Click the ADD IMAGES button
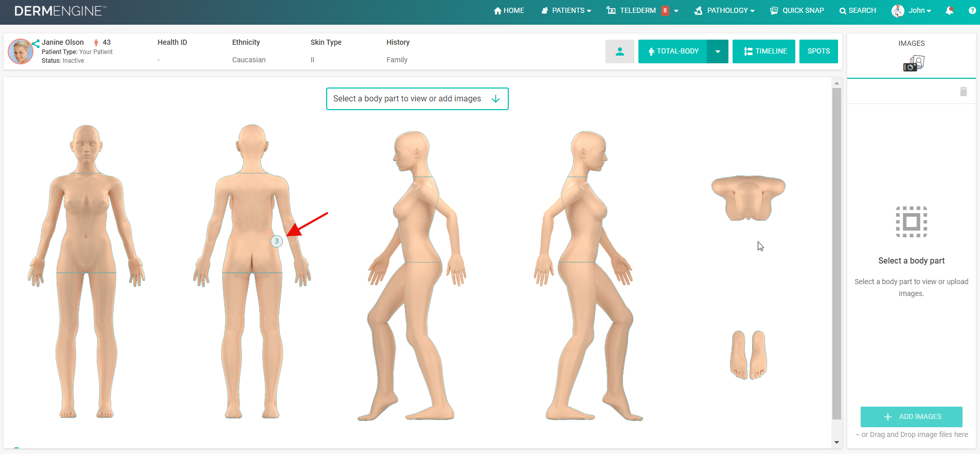Image resolution: width=980 pixels, height=454 pixels. (x=912, y=417)
